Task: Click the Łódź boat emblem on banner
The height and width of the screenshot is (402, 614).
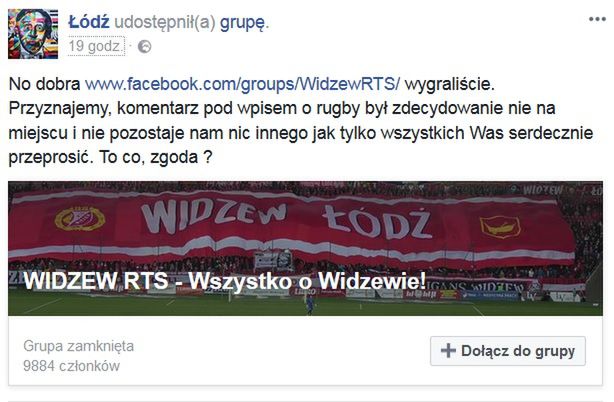Action: (500, 227)
